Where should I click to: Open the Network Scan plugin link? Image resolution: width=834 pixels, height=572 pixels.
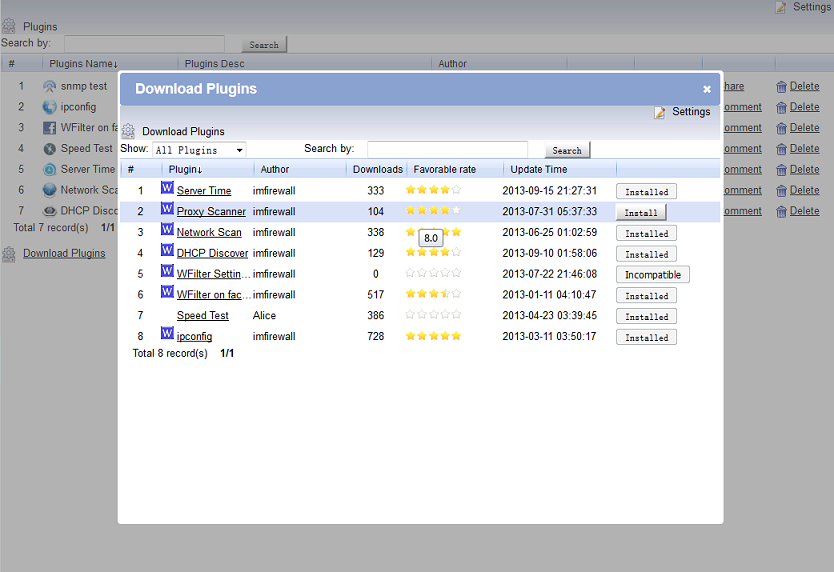pyautogui.click(x=209, y=232)
